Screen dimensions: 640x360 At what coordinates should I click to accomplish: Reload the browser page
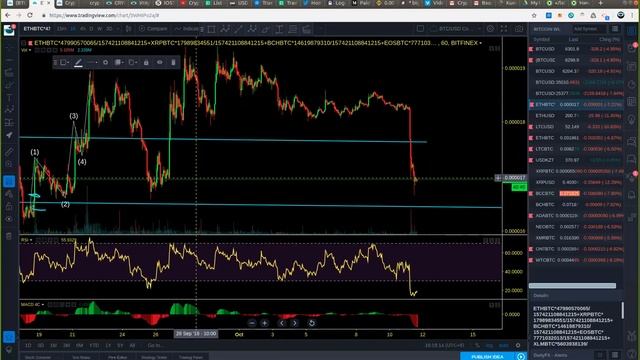coord(30,15)
